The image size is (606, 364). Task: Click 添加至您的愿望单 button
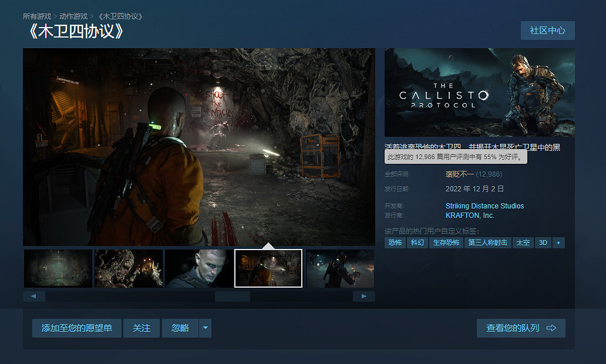[x=76, y=328]
